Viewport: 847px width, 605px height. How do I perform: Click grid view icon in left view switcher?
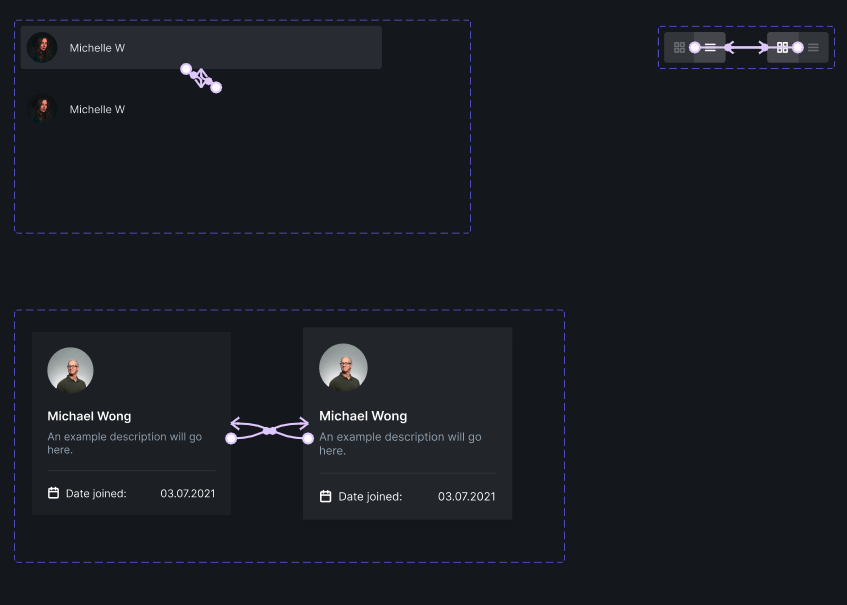(679, 47)
